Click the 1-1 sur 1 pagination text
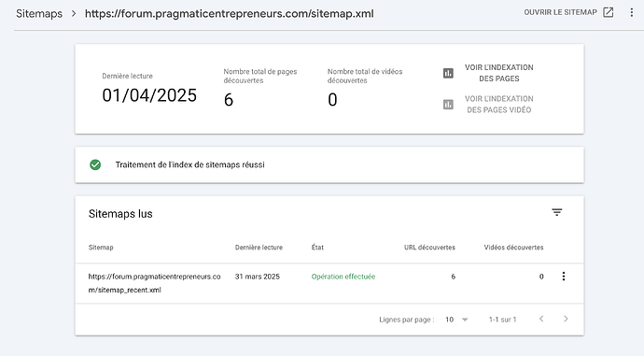 click(502, 320)
